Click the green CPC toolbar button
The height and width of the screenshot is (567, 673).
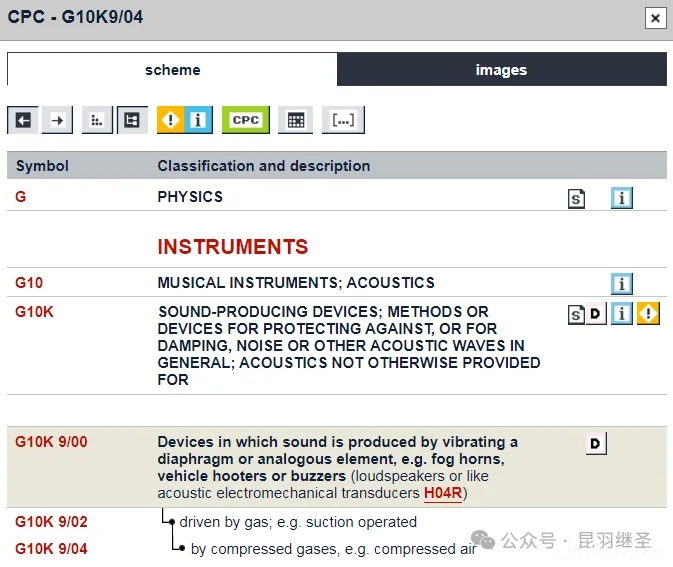pyautogui.click(x=245, y=120)
